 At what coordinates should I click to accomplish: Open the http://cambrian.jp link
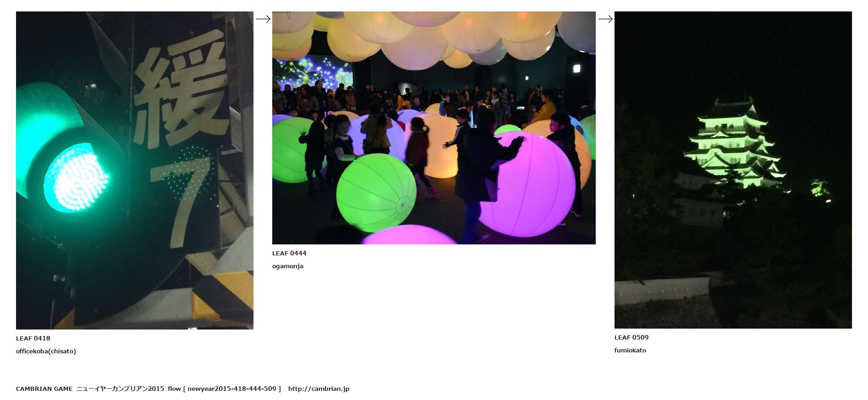pyautogui.click(x=318, y=389)
